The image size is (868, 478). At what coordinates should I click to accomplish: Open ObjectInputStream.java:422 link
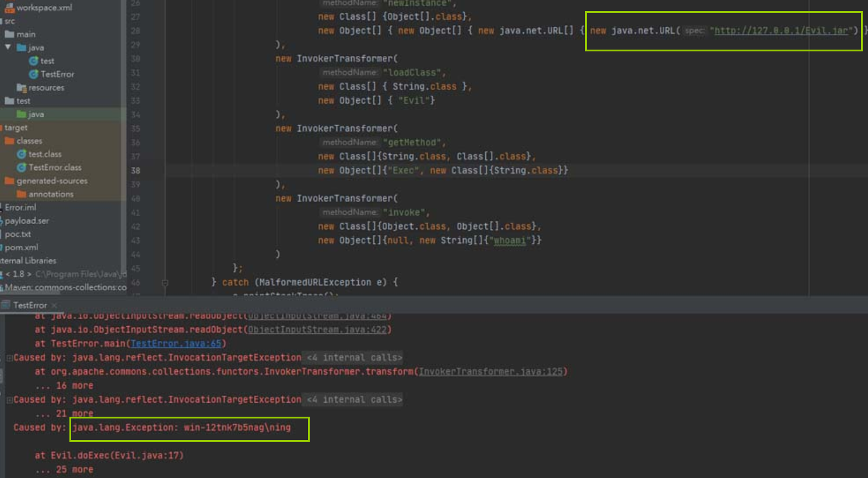[317, 330]
